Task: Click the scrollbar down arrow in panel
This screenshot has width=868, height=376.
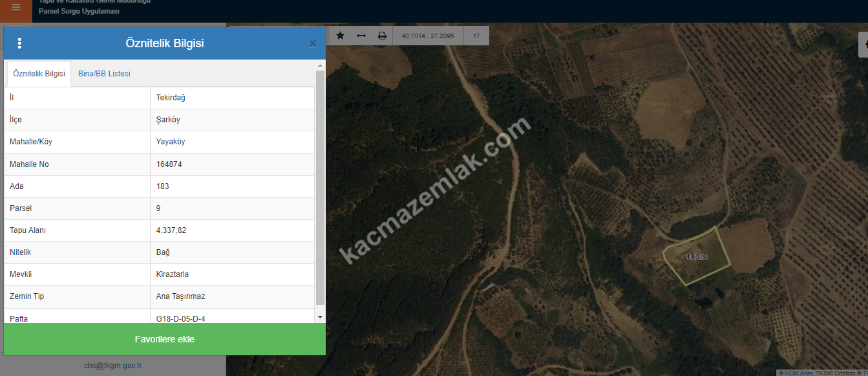Action: coord(321,317)
